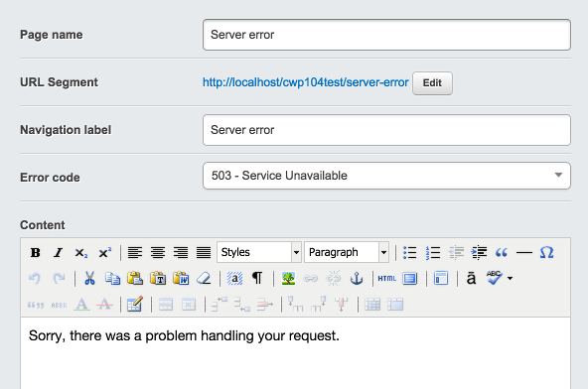The height and width of the screenshot is (389, 588).
Task: Toggle paragraph marks visibility (¶ icon)
Action: [x=257, y=279]
